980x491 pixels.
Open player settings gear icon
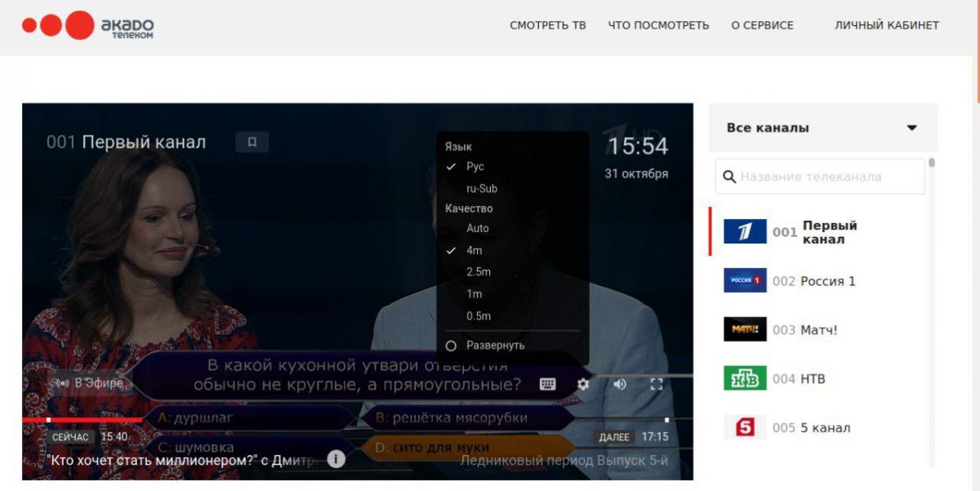[583, 384]
